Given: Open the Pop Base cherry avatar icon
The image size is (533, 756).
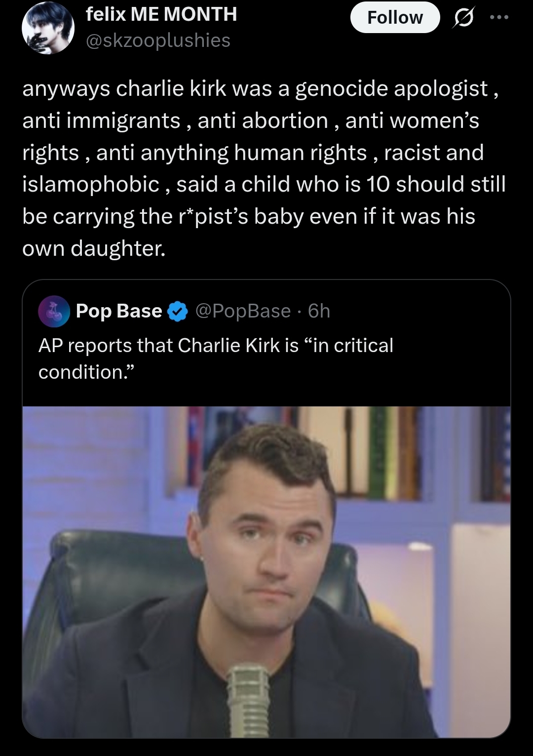Looking at the screenshot, I should click(x=54, y=311).
